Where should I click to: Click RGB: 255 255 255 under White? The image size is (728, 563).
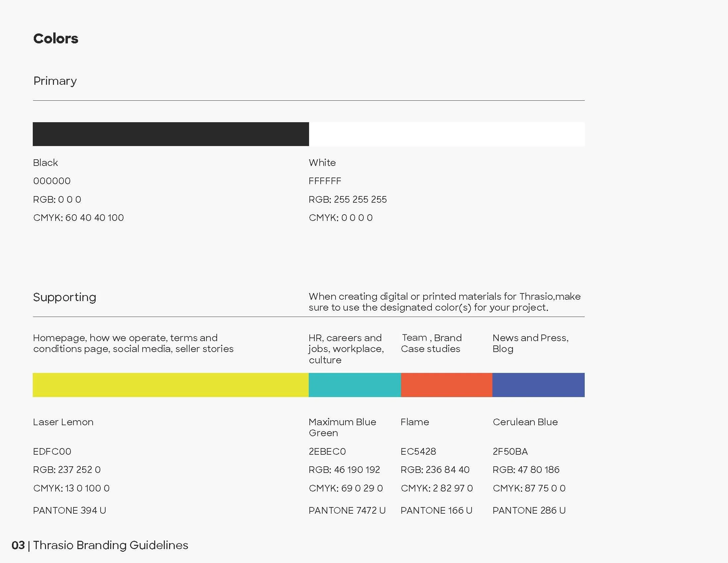(x=348, y=199)
